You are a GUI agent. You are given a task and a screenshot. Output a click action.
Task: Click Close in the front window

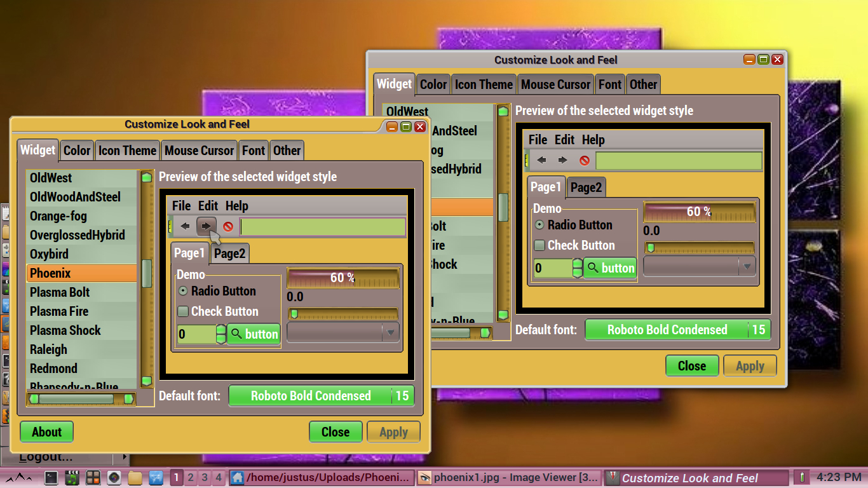336,432
